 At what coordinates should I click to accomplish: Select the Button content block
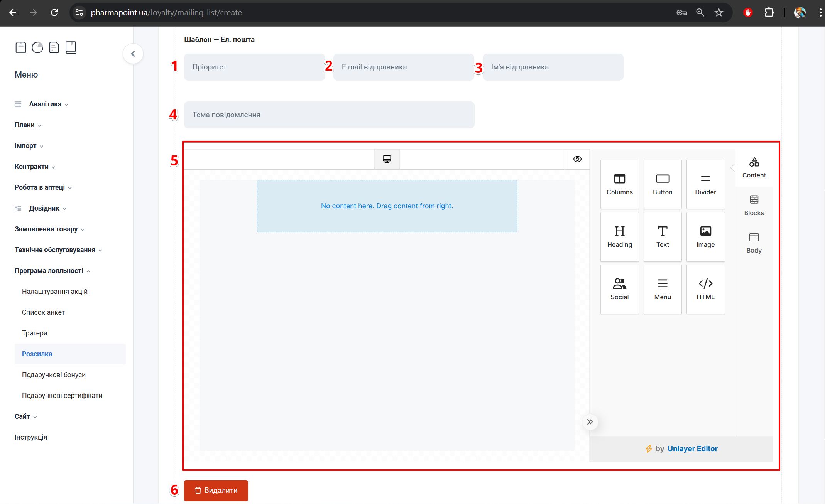(x=662, y=184)
